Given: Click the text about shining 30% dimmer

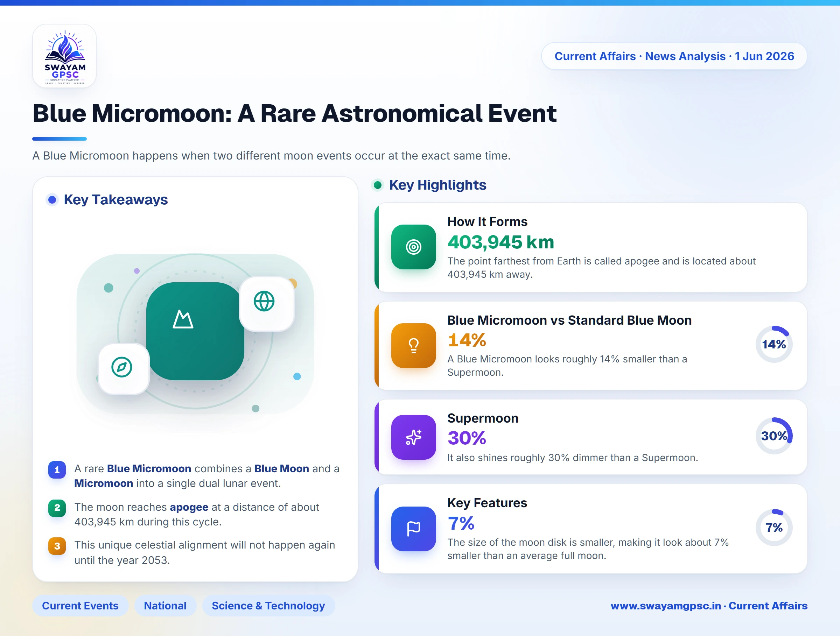Looking at the screenshot, I should click(x=572, y=458).
